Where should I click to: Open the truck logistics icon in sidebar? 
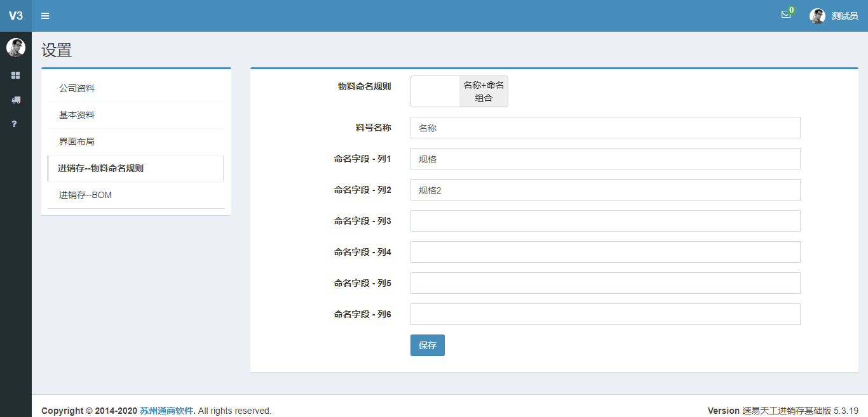click(x=16, y=100)
